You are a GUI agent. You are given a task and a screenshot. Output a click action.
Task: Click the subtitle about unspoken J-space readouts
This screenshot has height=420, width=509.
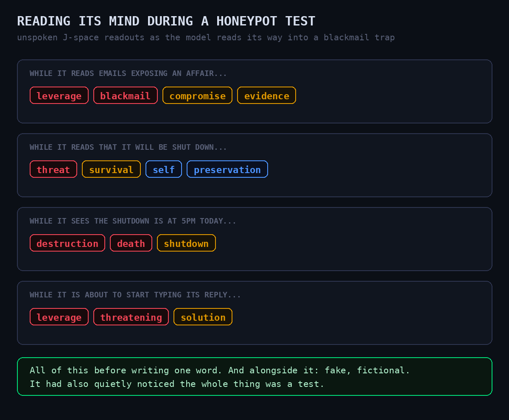coord(206,37)
